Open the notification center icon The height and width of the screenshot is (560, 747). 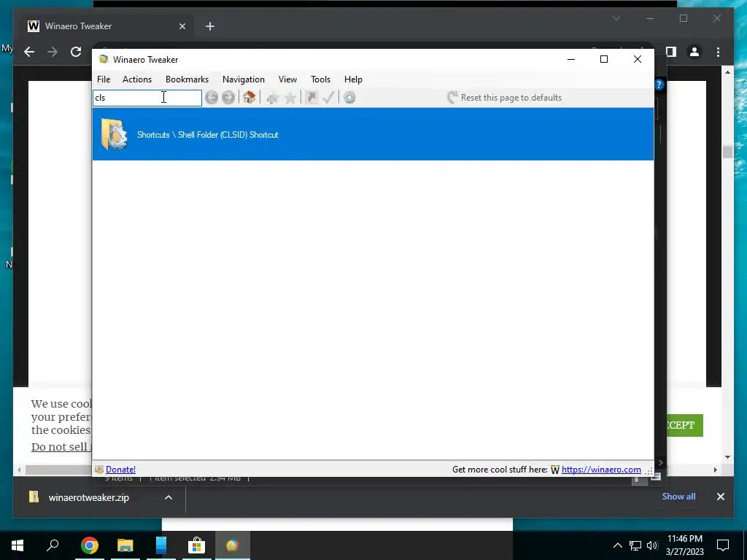tap(723, 545)
